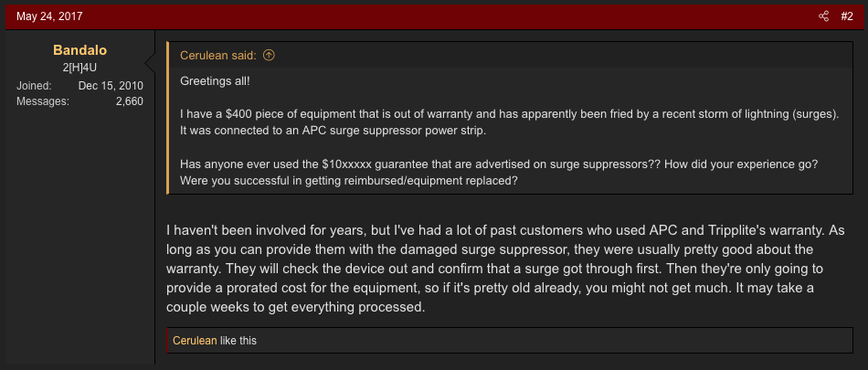Click the likes bar below the reply

(548, 341)
